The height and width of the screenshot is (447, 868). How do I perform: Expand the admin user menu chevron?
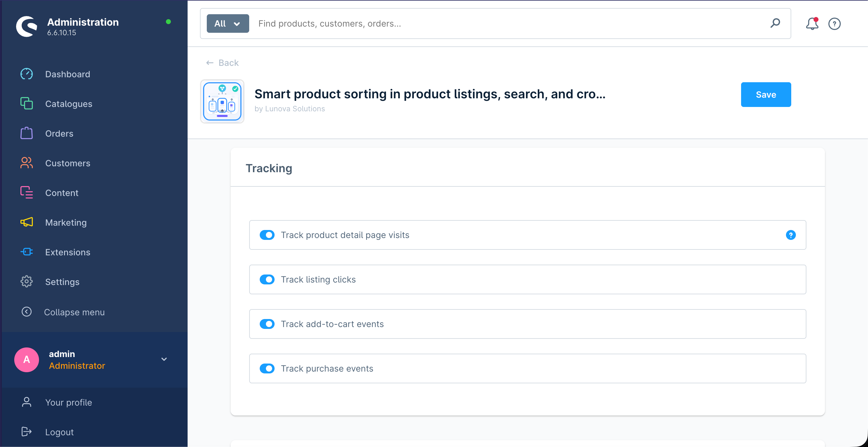pyautogui.click(x=164, y=359)
